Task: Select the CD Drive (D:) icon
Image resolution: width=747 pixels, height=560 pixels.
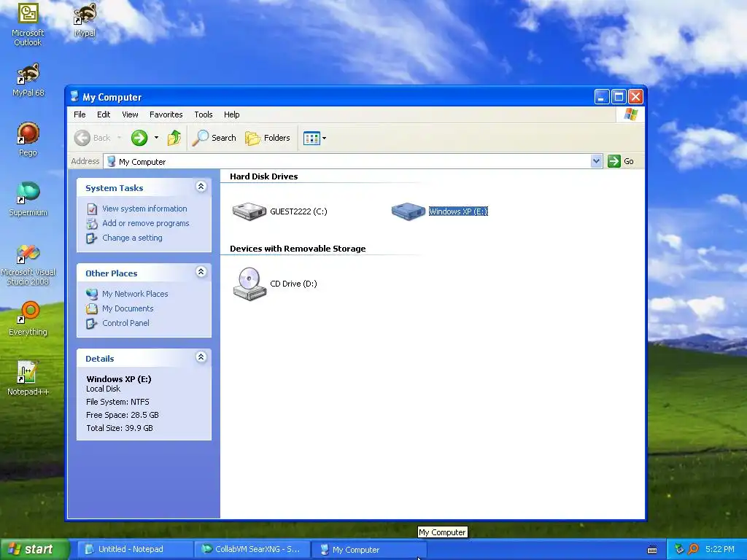Action: [x=249, y=284]
